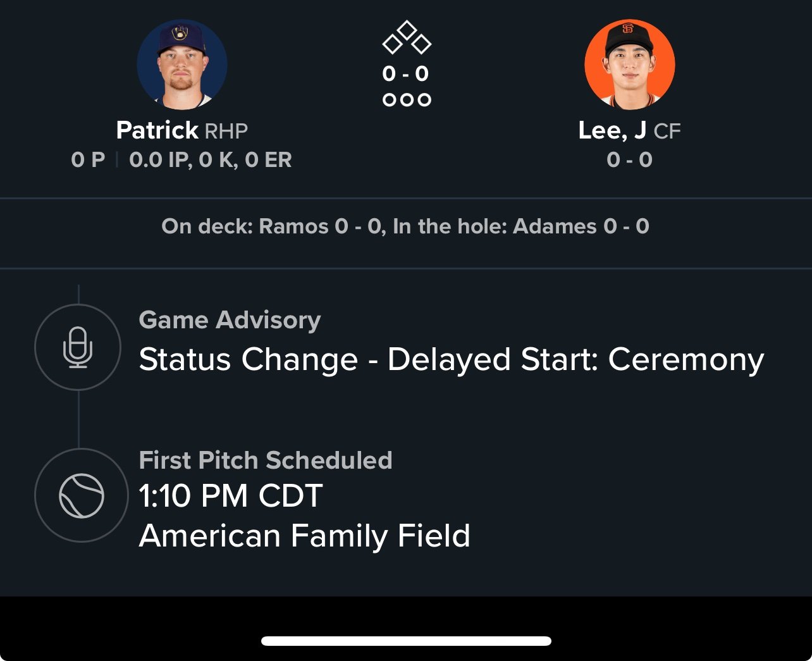Screen dimensions: 812x661
Task: Open the American Family Field venue
Action: (304, 536)
